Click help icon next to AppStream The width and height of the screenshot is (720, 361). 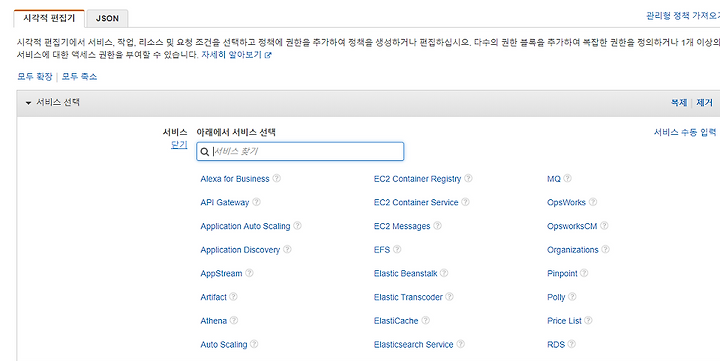click(x=249, y=273)
